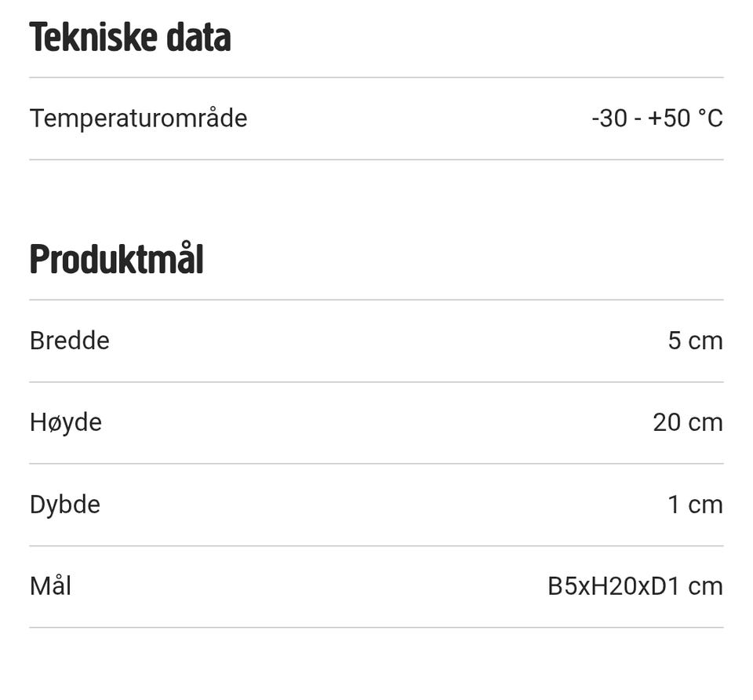Click the "cm" unit next to 20
Viewport: 753px width, 700px height.
705,422
